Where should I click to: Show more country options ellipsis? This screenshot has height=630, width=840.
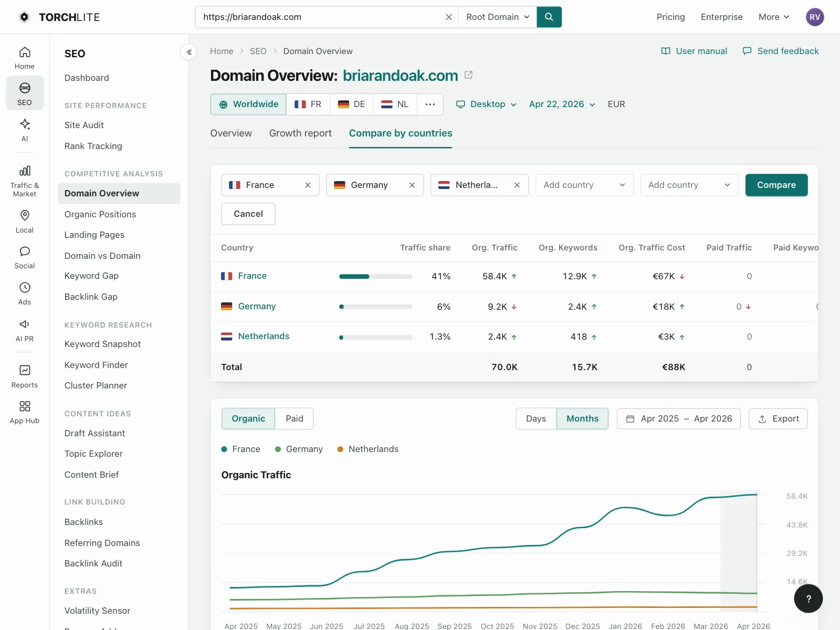[430, 104]
